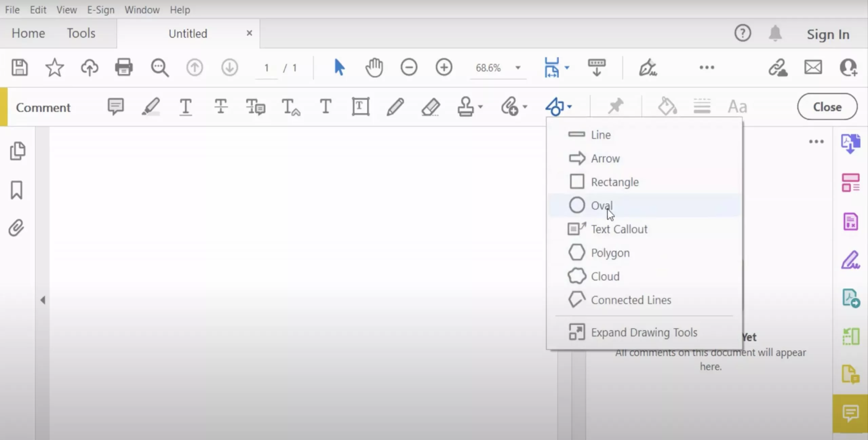Click the Print icon
Viewport: 868px width, 440px height.
[x=124, y=67]
